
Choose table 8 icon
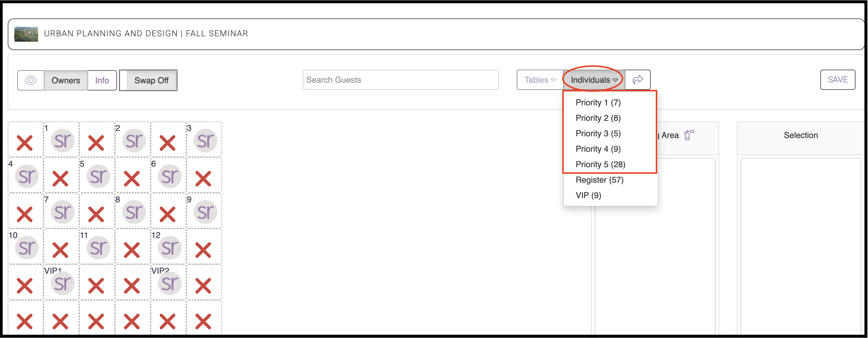tap(134, 212)
